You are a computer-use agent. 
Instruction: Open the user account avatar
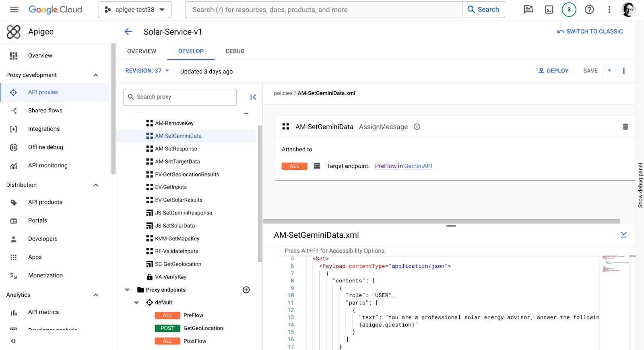click(629, 10)
